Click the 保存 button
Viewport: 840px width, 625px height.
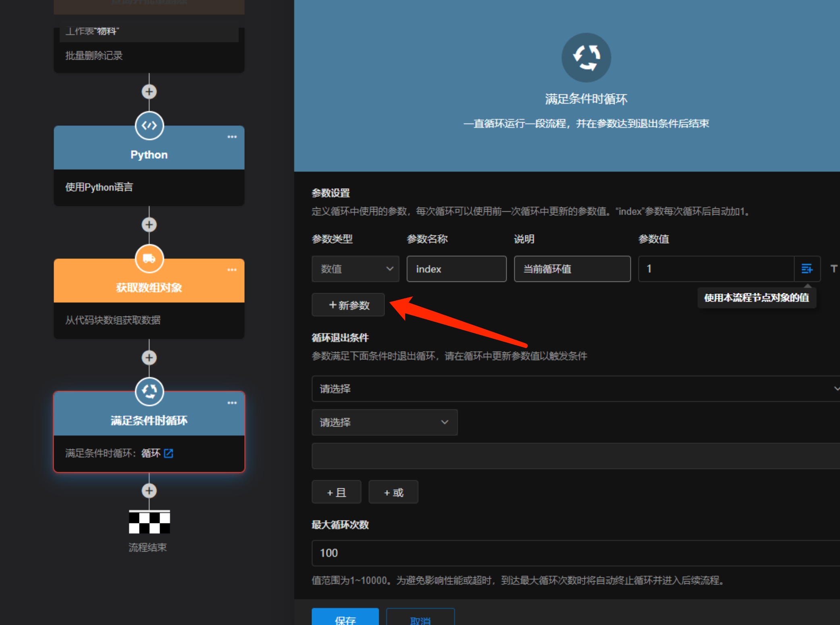(345, 619)
